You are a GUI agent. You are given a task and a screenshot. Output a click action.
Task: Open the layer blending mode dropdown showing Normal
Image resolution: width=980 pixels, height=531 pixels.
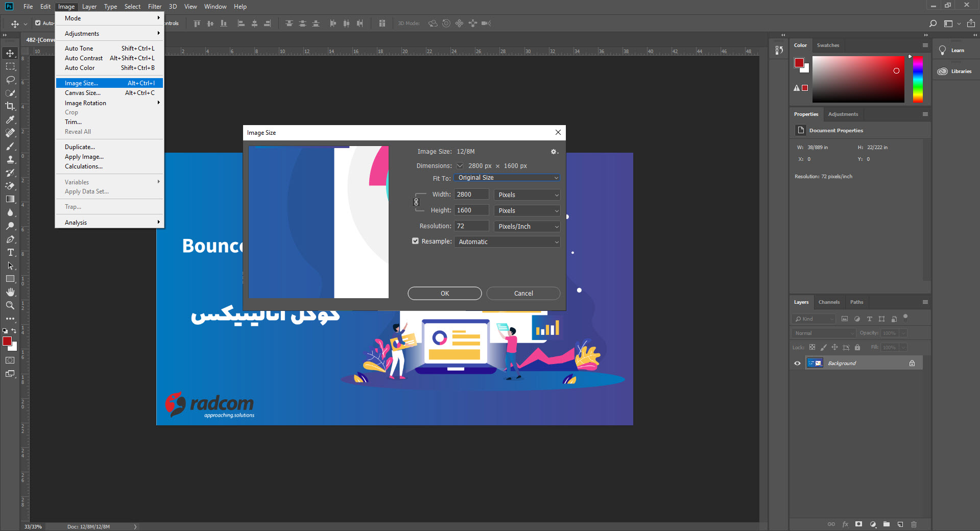pos(822,332)
